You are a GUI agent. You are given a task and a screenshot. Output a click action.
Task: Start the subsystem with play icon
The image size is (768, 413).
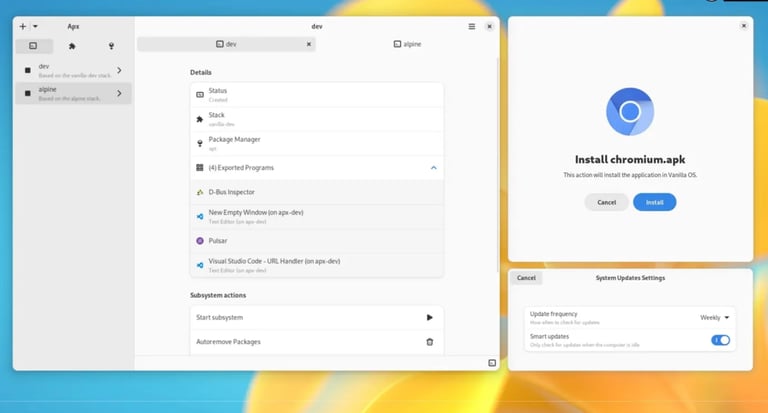coord(430,317)
